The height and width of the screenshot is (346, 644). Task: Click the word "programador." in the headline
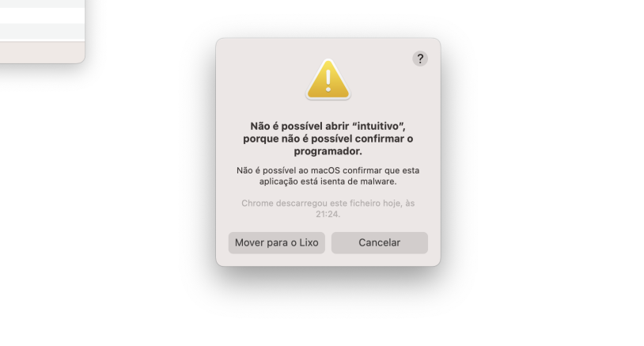tap(328, 151)
